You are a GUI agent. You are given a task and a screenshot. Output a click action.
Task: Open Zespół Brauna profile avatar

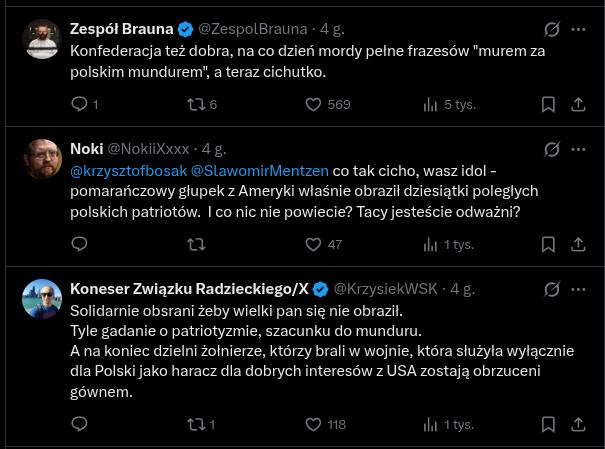[42, 38]
